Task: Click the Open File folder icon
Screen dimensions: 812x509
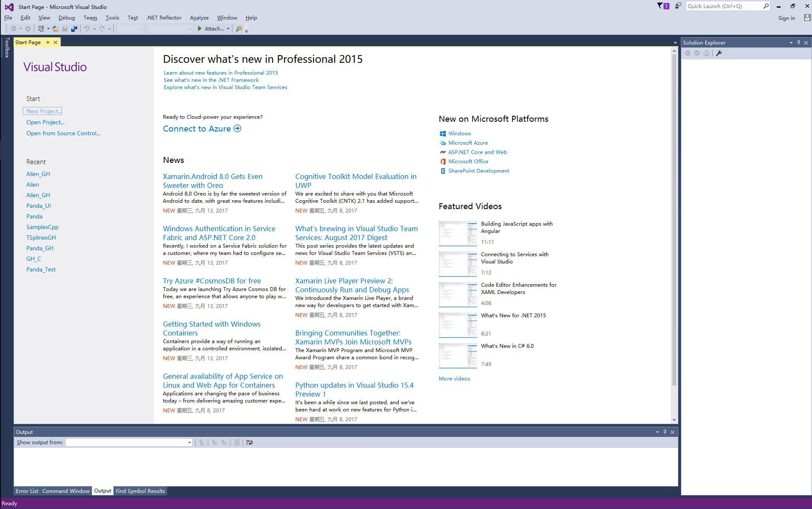Action: 55,29
